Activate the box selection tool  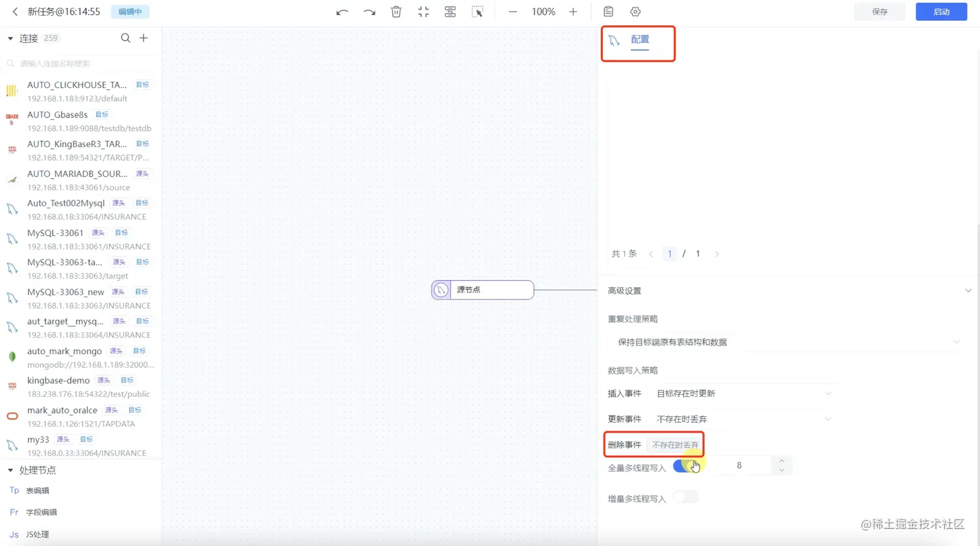coord(478,12)
